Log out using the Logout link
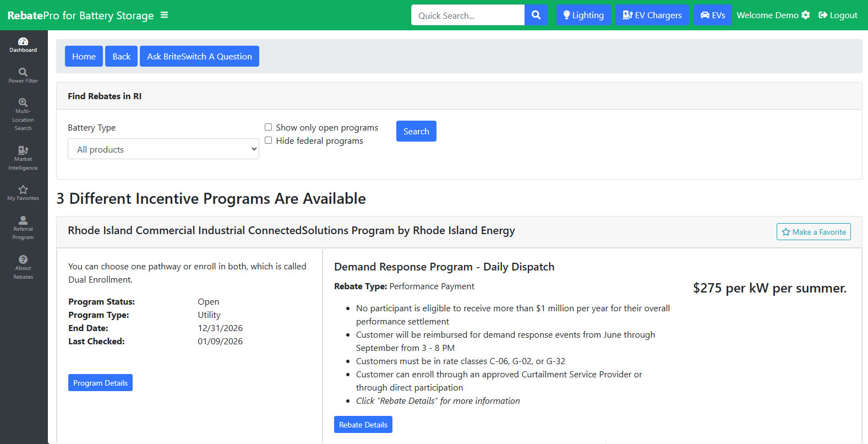868x444 pixels. [x=838, y=15]
